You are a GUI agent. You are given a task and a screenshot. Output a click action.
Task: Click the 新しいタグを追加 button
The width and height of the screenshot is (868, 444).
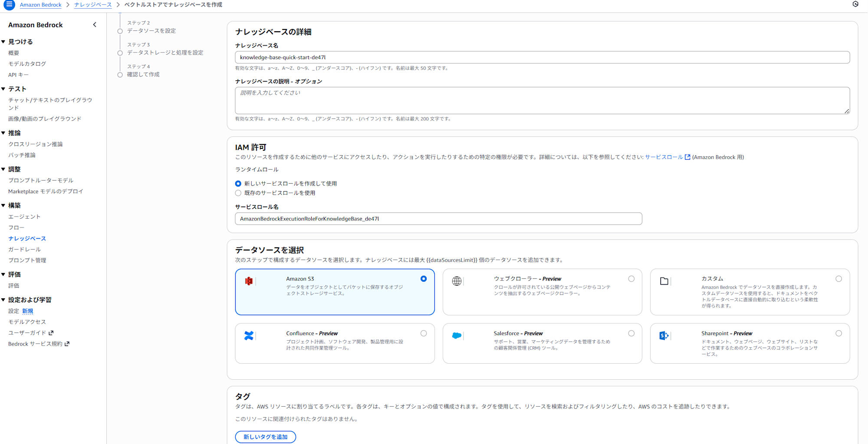(265, 437)
